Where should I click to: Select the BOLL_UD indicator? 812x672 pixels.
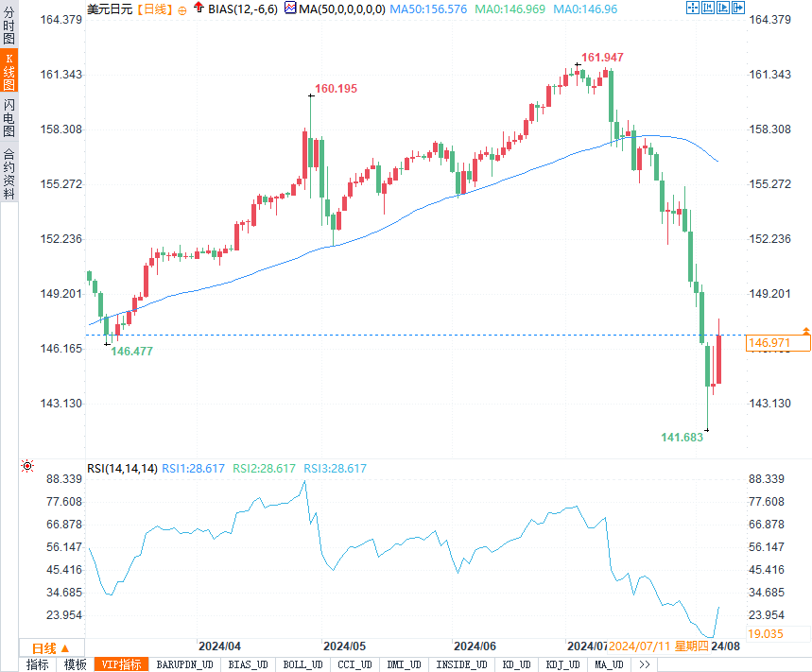302,664
